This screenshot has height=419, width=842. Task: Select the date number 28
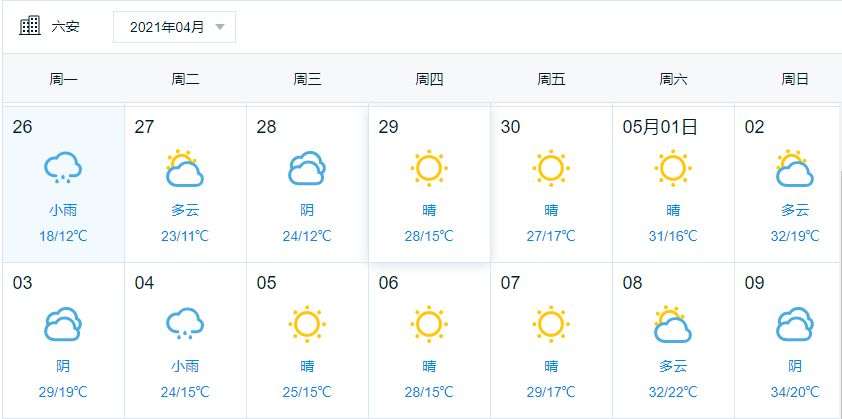[x=266, y=127]
